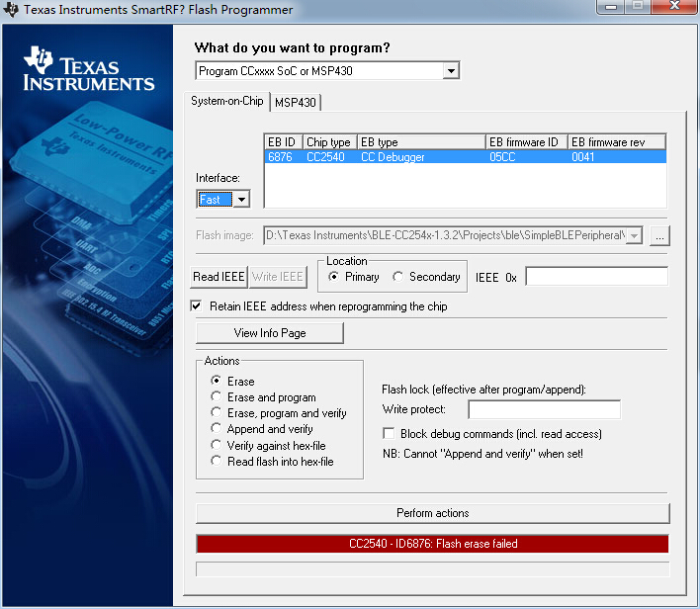700x609 pixels.
Task: Click the Texas Instruments title bar icon
Action: coord(11,9)
